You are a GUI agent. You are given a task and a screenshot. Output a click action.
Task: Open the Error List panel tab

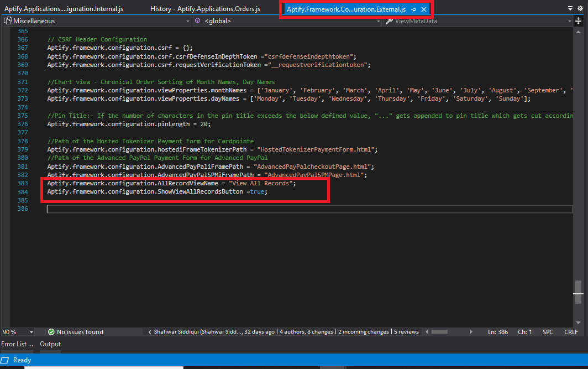[17, 344]
